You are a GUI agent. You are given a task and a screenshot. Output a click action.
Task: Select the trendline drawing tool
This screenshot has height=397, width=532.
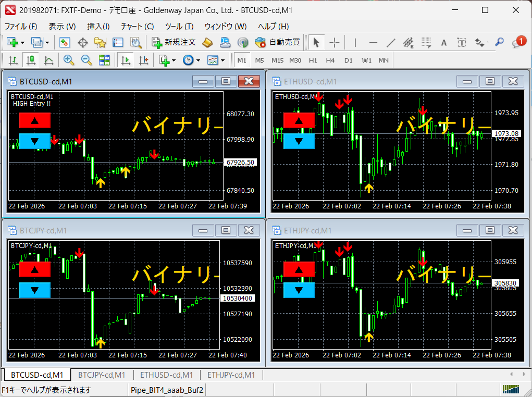[391, 42]
